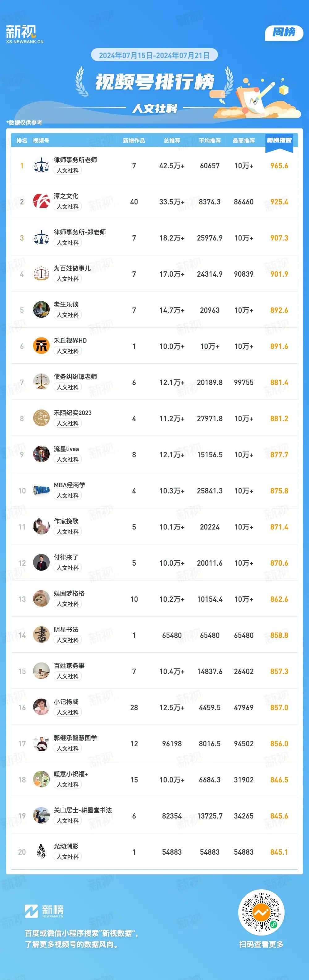
Task: Open the 明星书法 calligraphy avatar
Action: point(41,635)
